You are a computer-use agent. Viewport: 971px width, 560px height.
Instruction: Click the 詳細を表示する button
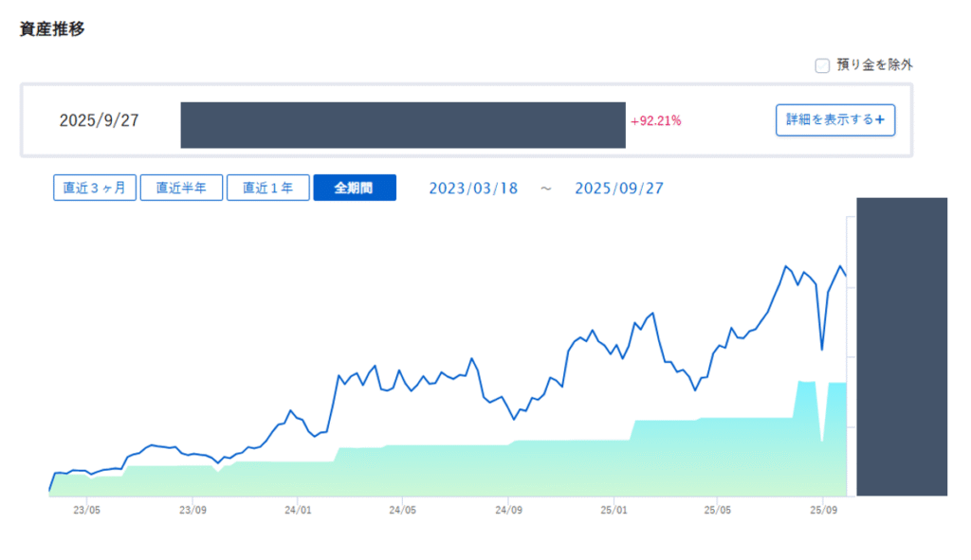tap(834, 120)
